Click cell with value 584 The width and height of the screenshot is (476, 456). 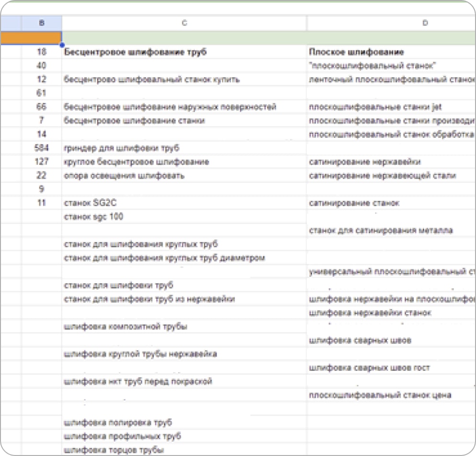pyautogui.click(x=42, y=148)
